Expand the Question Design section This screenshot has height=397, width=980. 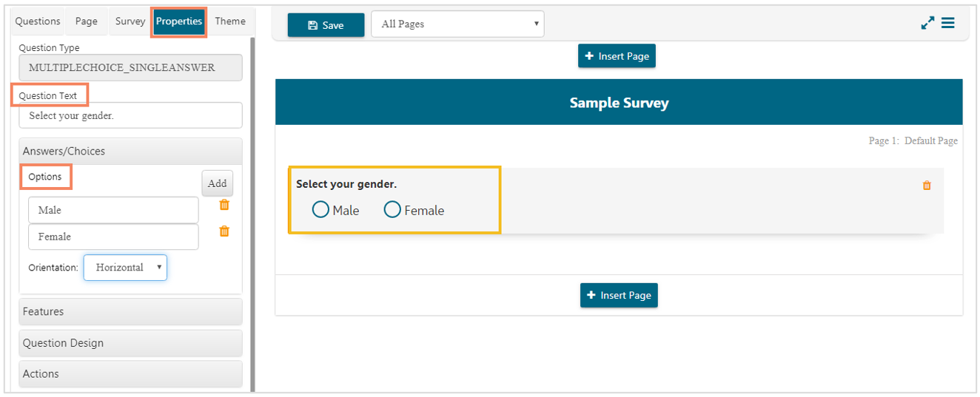coord(130,343)
